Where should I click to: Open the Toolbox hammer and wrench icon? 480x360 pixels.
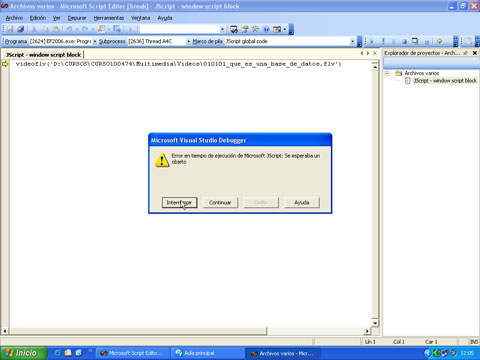coord(256,29)
